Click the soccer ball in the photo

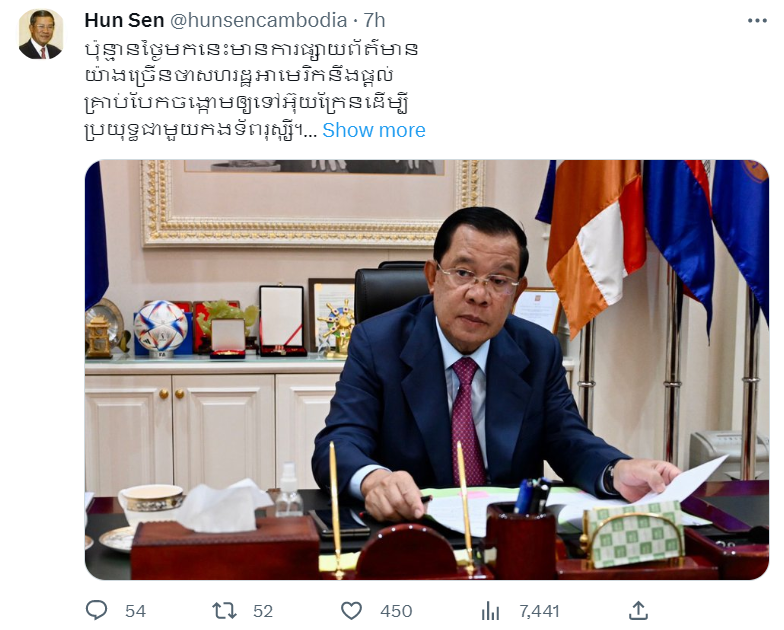point(161,324)
